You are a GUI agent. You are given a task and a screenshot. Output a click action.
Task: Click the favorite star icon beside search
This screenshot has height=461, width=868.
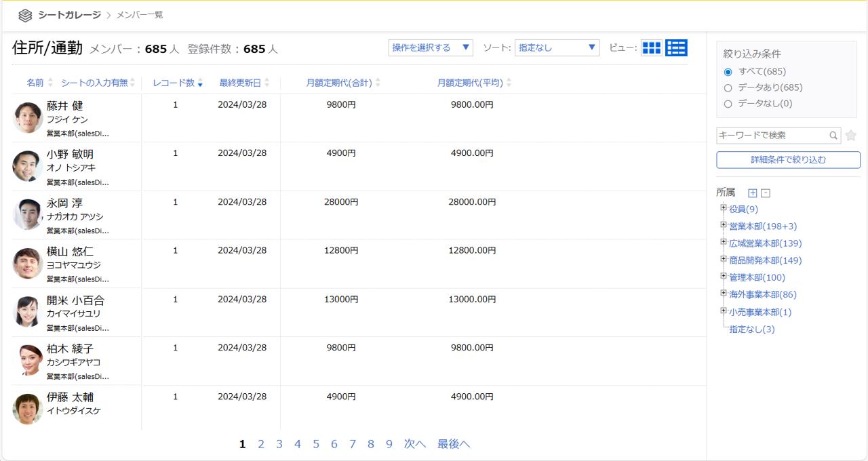(x=851, y=136)
